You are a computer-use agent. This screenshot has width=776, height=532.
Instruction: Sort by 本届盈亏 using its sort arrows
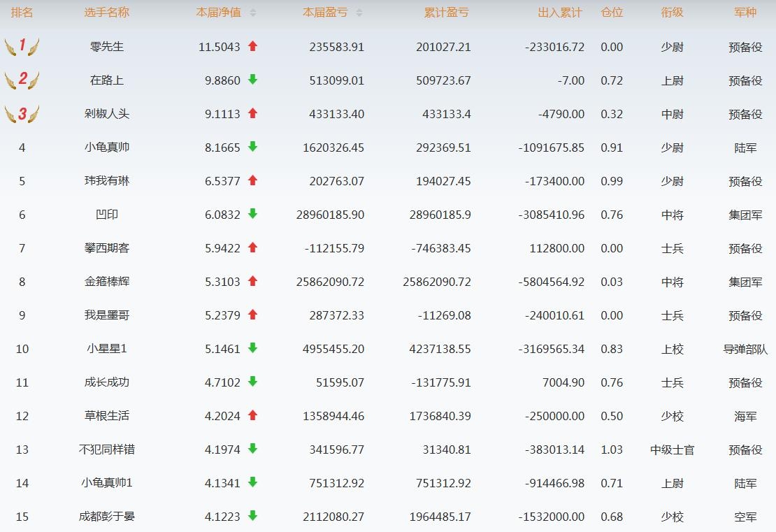359,13
